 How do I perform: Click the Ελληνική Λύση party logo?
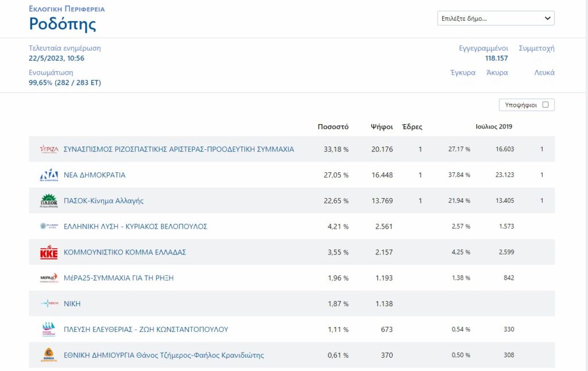point(49,226)
